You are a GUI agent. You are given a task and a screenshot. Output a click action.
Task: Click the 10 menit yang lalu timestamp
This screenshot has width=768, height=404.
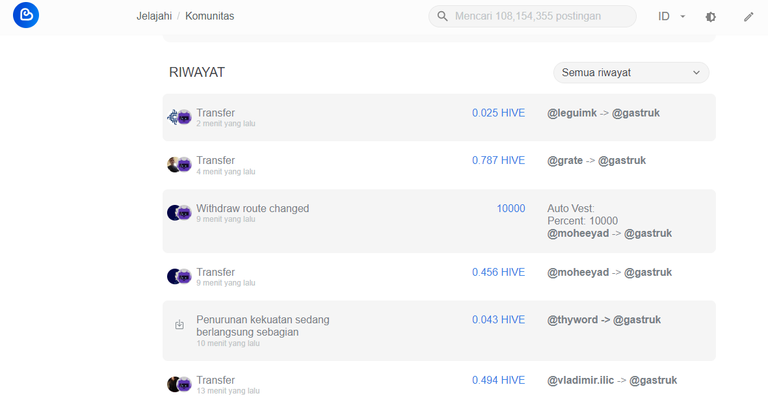click(x=228, y=343)
